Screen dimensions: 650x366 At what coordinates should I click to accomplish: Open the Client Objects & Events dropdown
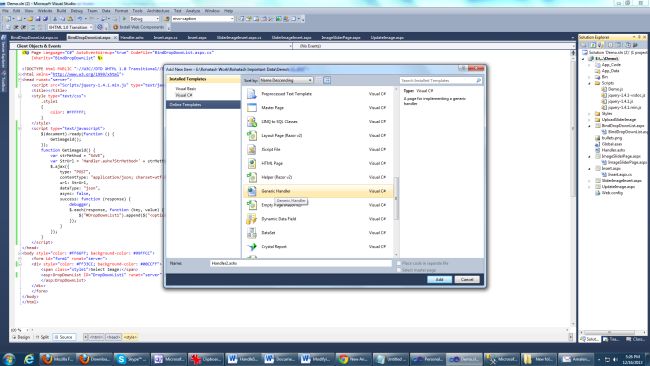coord(151,46)
